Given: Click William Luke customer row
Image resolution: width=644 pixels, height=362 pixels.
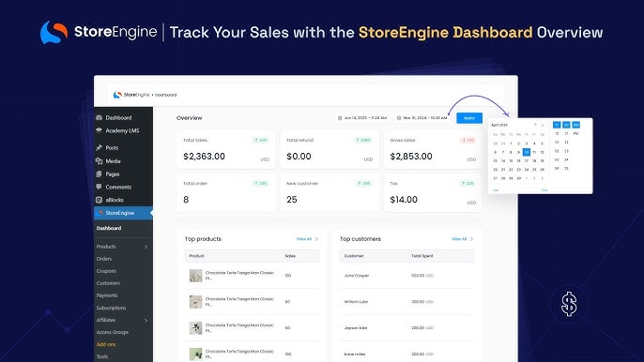Looking at the screenshot, I should pos(406,302).
